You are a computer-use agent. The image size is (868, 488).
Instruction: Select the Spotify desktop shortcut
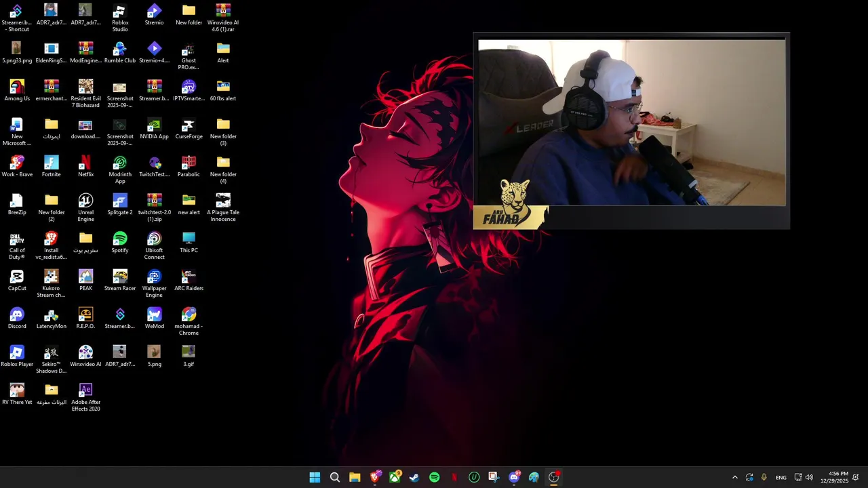120,243
